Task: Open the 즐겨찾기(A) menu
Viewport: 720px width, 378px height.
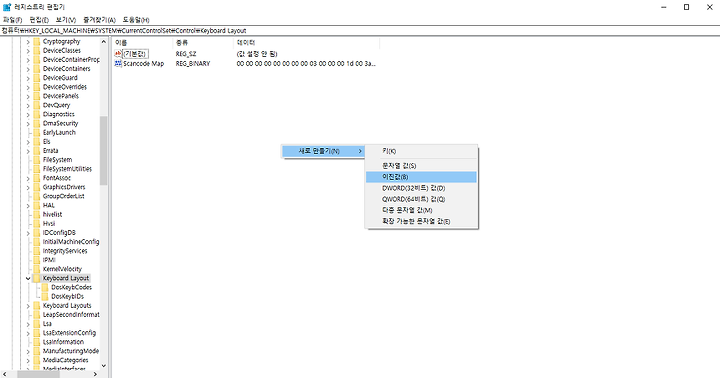Action: click(99, 20)
